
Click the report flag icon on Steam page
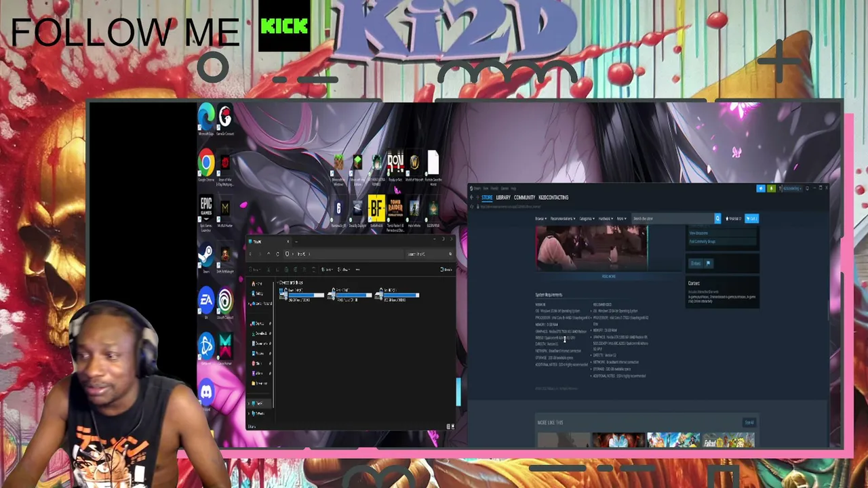click(708, 263)
